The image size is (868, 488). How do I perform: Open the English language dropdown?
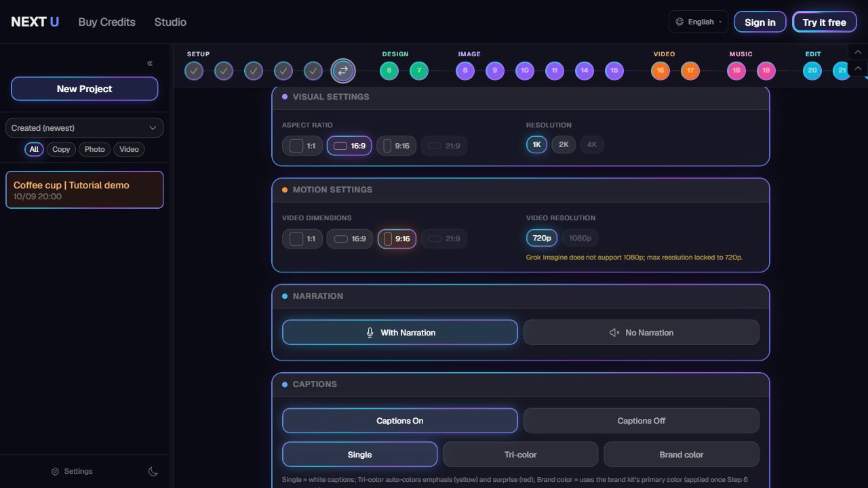698,22
